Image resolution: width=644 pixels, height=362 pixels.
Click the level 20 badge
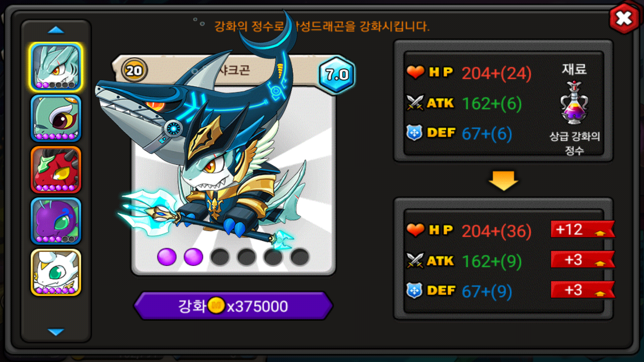[134, 70]
